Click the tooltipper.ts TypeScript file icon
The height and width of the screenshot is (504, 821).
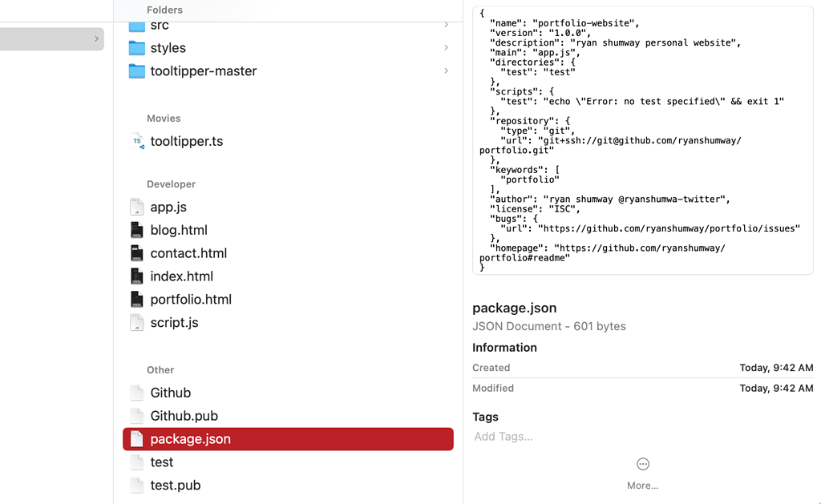point(137,141)
